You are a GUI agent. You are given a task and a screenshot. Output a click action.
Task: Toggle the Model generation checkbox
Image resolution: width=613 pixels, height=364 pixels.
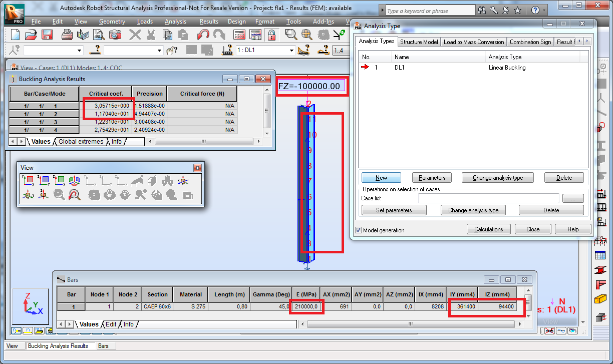tap(358, 230)
